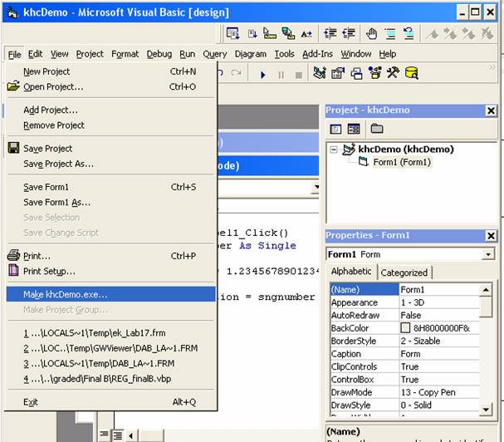
Task: Open the Data View Window icon
Action: pyautogui.click(x=412, y=73)
